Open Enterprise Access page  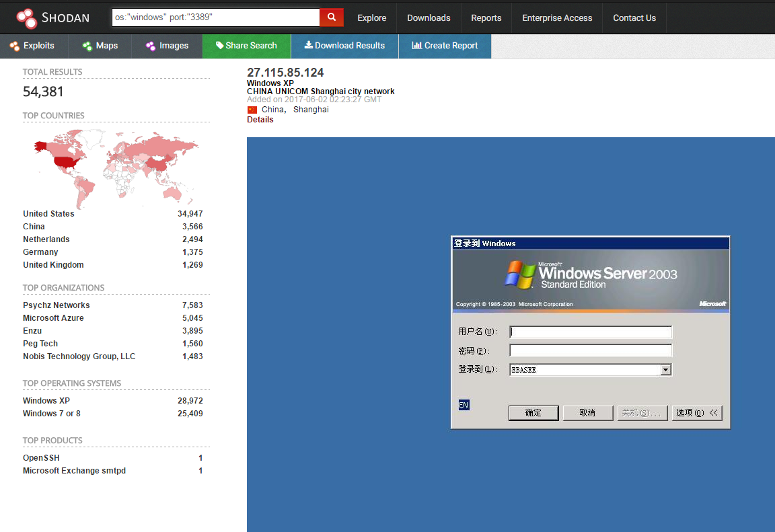tap(557, 17)
